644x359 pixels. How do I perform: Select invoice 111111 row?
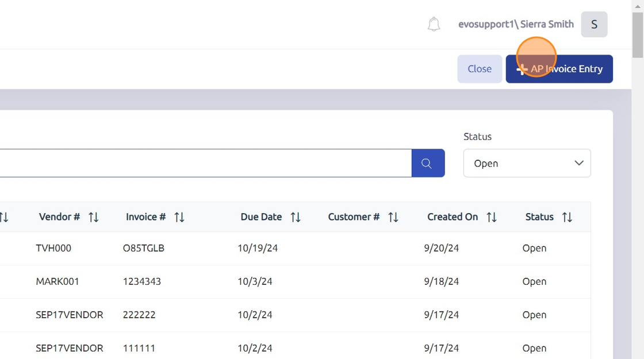coord(139,348)
